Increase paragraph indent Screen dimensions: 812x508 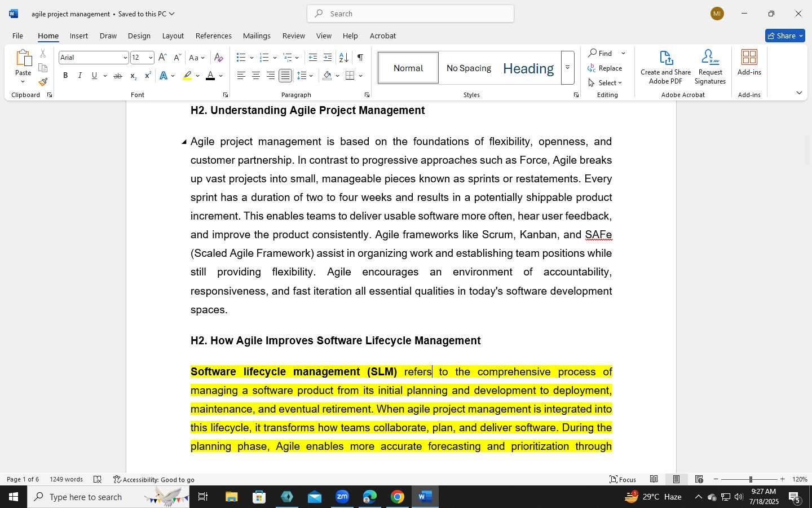click(328, 58)
